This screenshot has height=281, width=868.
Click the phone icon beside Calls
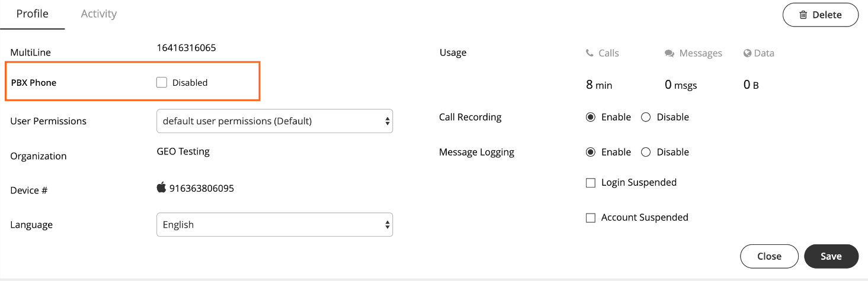(590, 53)
